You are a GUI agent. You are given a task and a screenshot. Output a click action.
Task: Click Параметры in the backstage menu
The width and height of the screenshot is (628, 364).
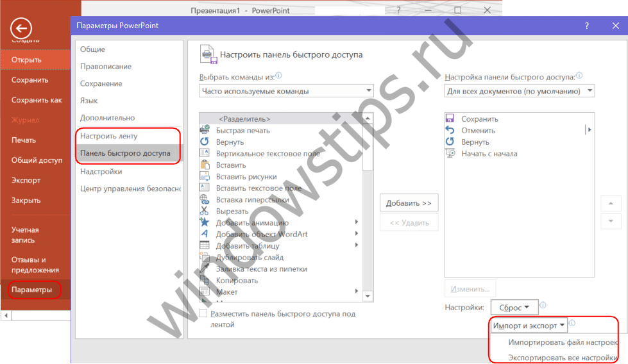(36, 290)
